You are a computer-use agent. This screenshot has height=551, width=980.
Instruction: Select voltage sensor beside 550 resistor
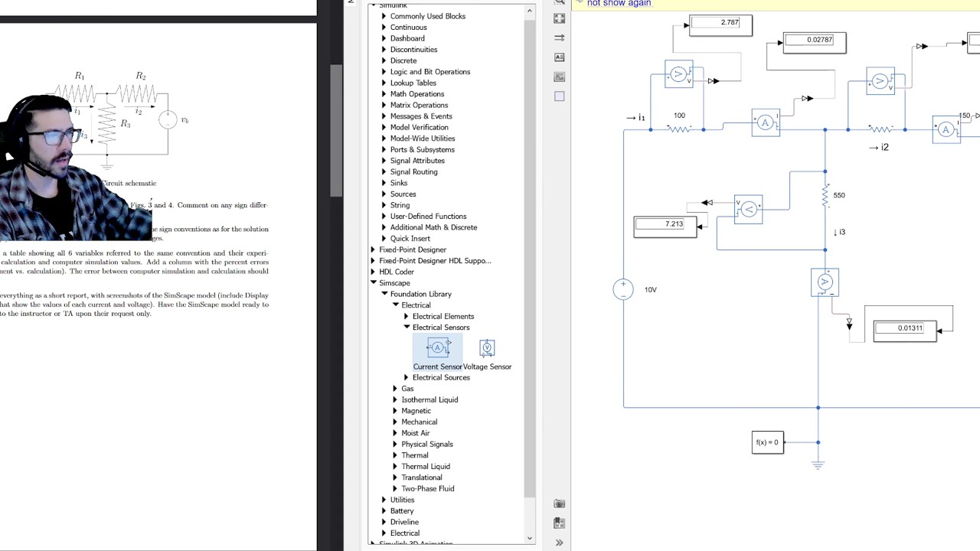(x=748, y=209)
